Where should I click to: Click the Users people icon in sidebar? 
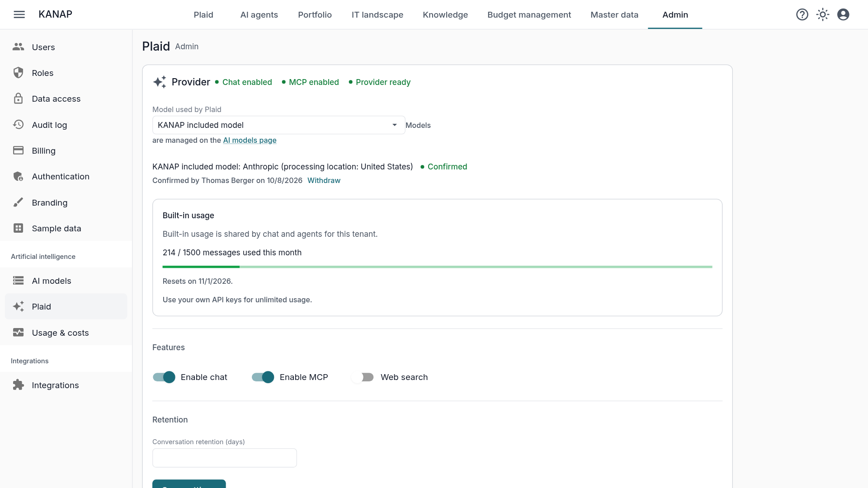click(x=18, y=47)
